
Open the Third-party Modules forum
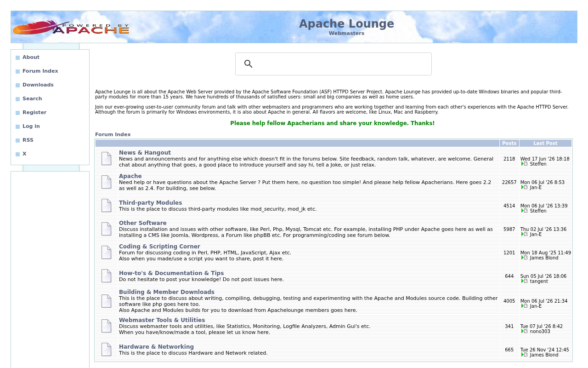[150, 203]
